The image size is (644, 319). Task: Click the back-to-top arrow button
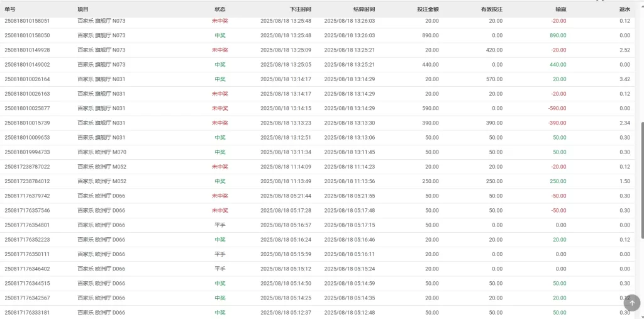click(632, 303)
